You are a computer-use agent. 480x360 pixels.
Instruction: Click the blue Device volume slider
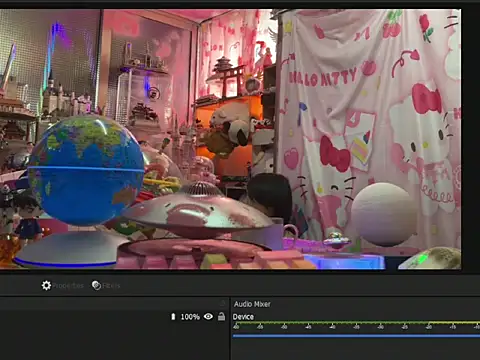point(356,336)
